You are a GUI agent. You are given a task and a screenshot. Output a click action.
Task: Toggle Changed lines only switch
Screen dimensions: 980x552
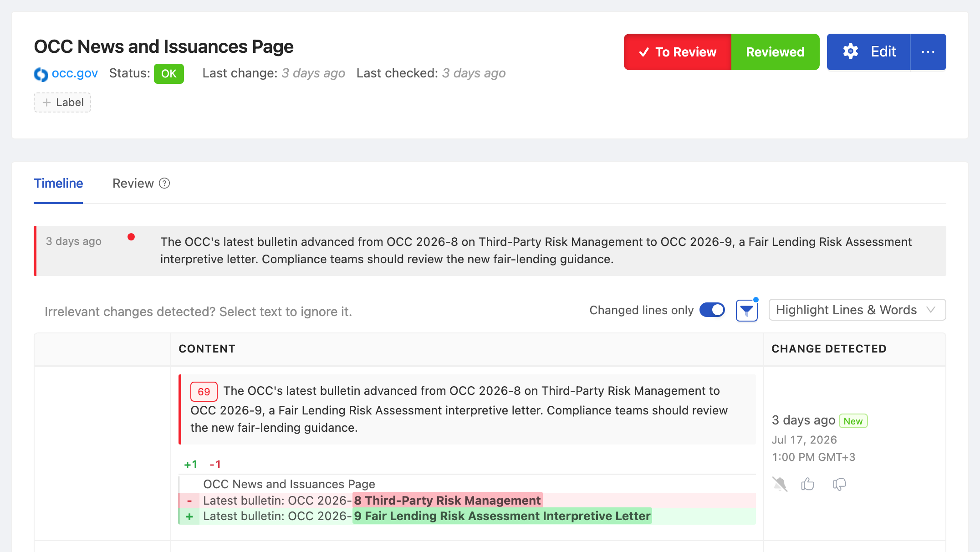(x=712, y=310)
